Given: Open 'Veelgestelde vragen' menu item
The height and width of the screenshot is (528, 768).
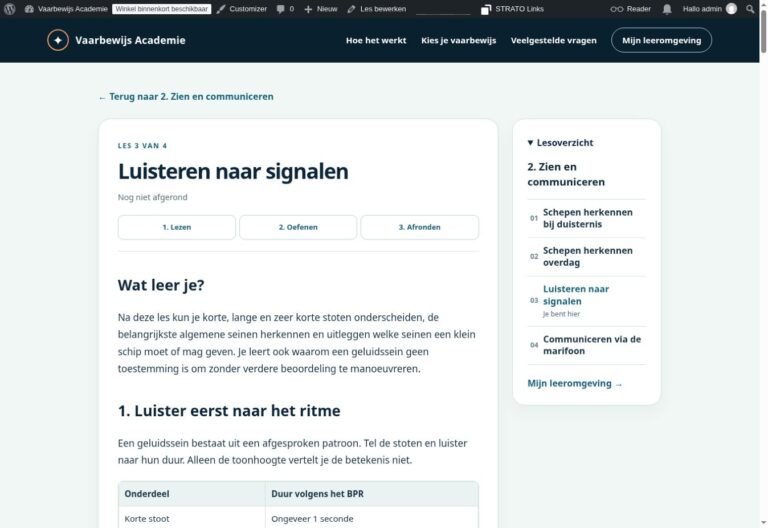Looking at the screenshot, I should coord(553,41).
